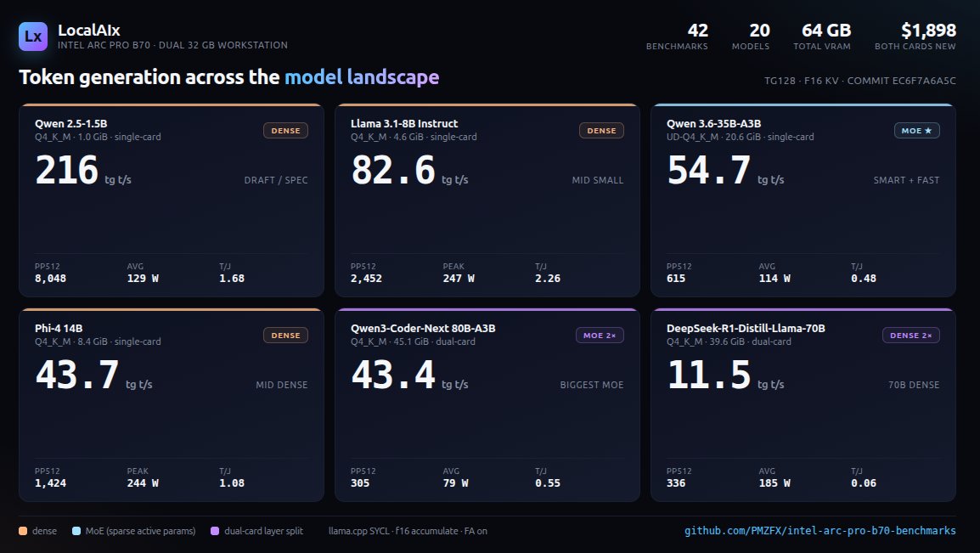Click the AVG '114 W' value

pos(774,279)
